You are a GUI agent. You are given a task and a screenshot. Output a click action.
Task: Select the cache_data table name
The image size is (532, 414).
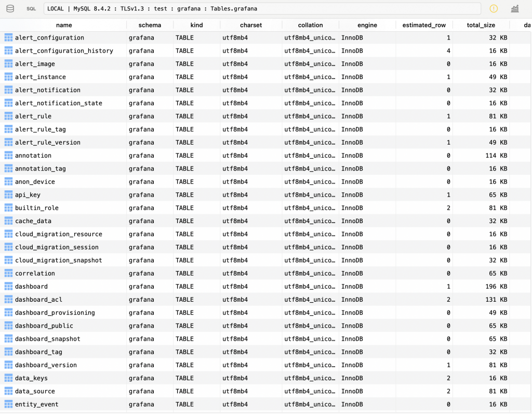(x=33, y=221)
